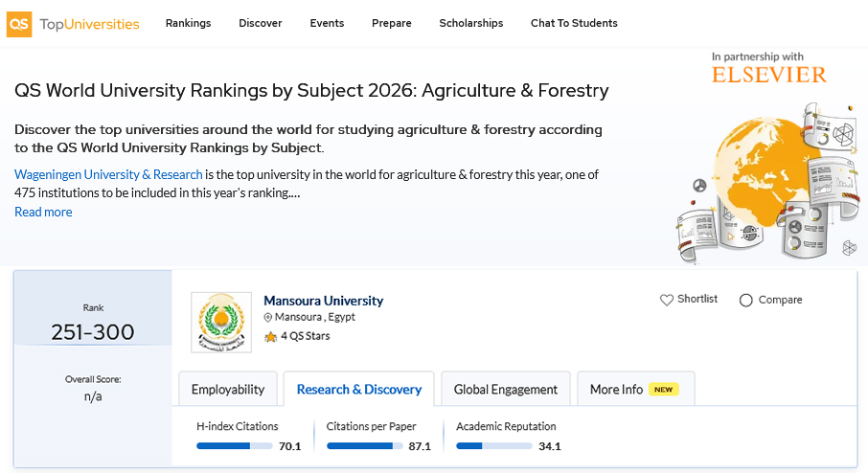Open the Scholarships menu
This screenshot has width=868, height=473.
coord(471,23)
